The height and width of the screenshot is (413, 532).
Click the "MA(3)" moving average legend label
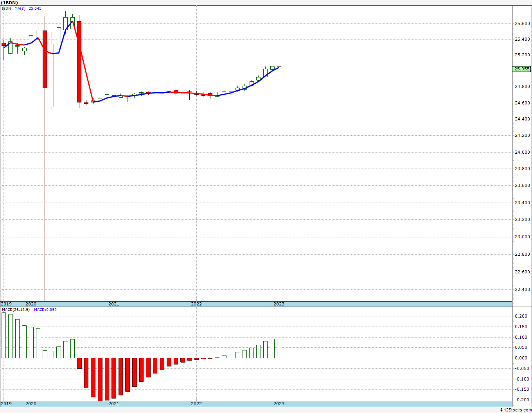tap(20, 9)
